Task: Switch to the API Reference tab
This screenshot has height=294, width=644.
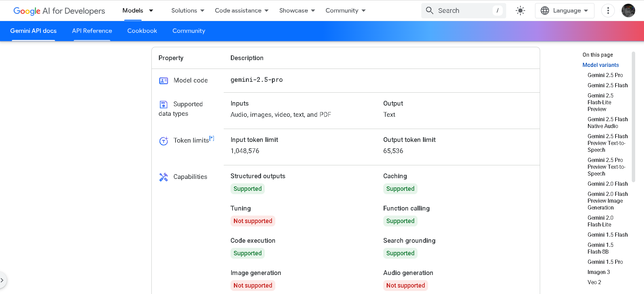Action: click(92, 31)
